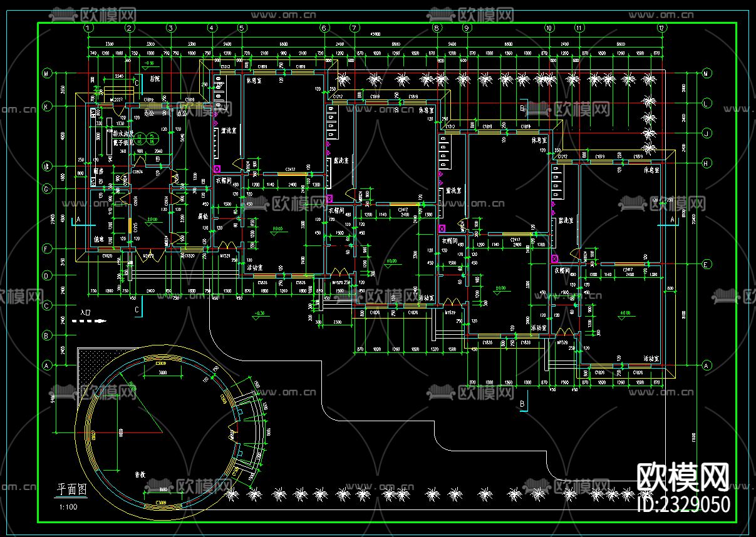Click the 45900 overall dimension text at top
This screenshot has height=537, width=756.
pyautogui.click(x=376, y=34)
